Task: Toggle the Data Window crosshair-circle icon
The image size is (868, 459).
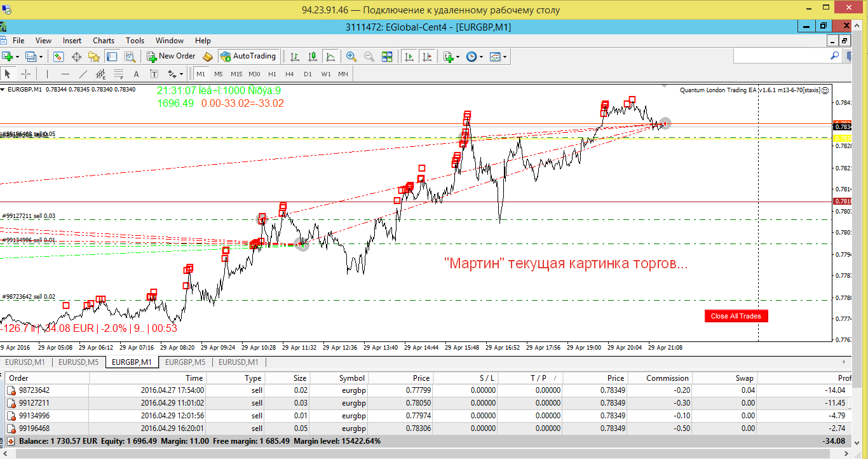Action: (x=76, y=57)
